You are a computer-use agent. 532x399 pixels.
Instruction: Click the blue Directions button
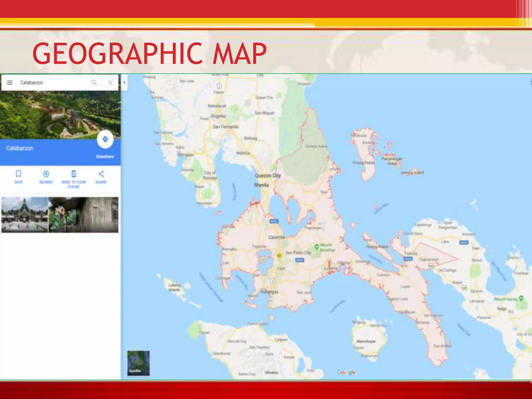[105, 139]
